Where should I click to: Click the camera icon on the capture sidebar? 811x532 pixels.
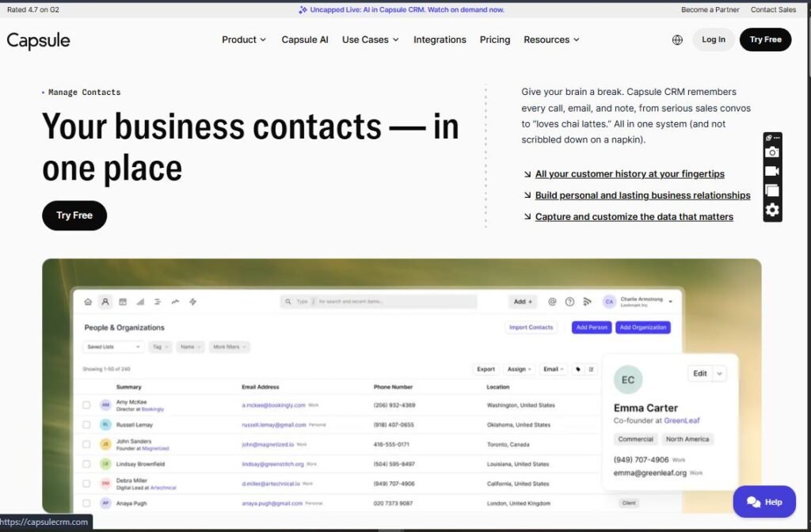click(x=772, y=151)
